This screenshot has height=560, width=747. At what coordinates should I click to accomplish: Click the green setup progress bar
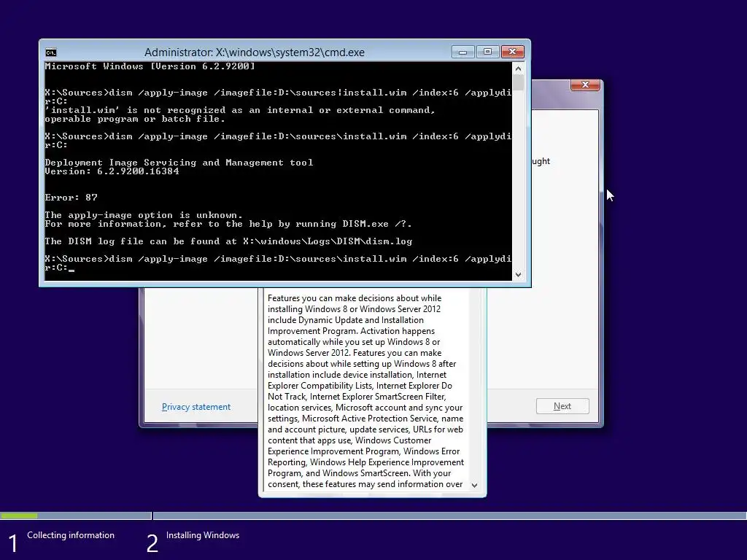pyautogui.click(x=19, y=516)
